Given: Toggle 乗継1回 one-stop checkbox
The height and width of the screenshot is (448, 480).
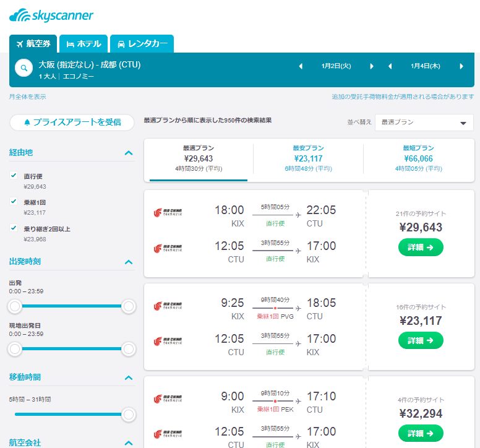Looking at the screenshot, I should (14, 201).
